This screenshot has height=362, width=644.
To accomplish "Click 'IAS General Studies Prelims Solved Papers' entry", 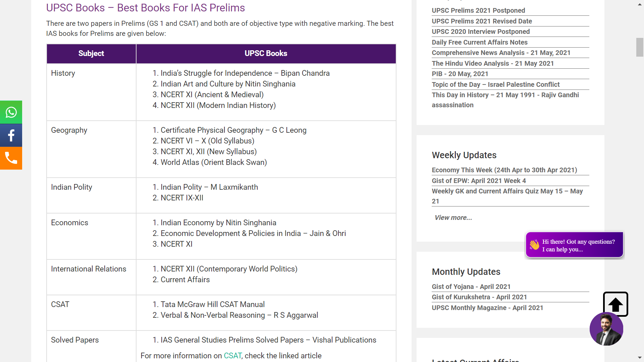I will point(268,340).
